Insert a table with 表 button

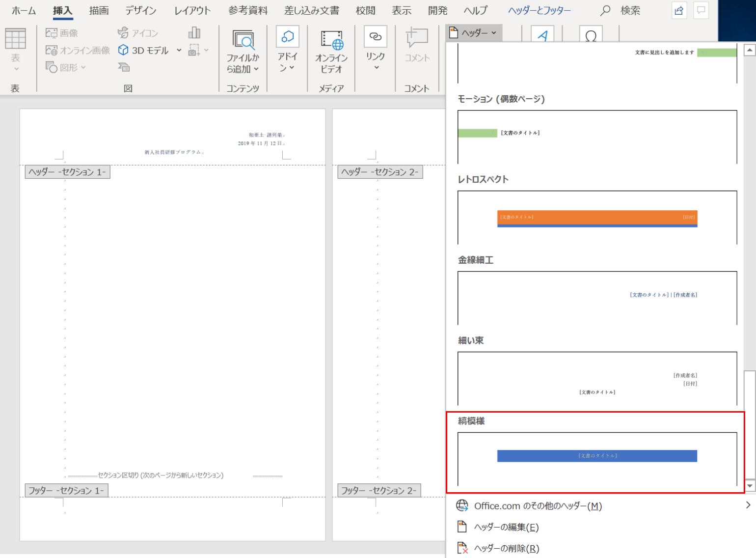point(15,51)
